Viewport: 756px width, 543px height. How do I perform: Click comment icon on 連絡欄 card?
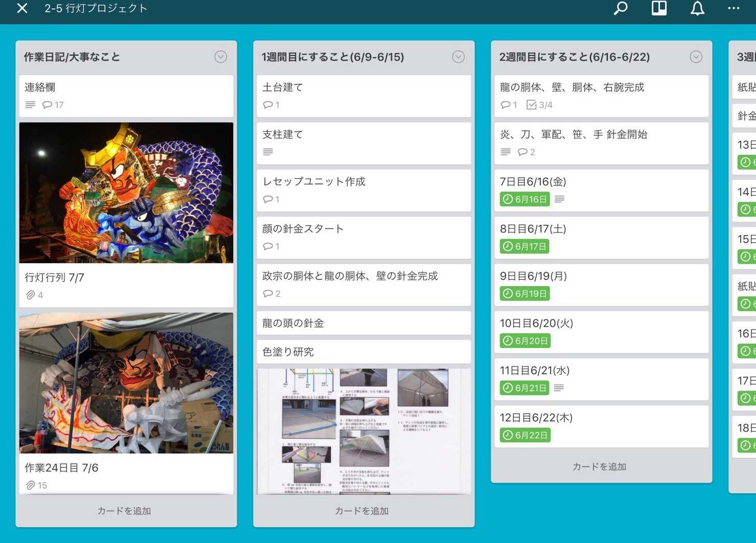[48, 105]
